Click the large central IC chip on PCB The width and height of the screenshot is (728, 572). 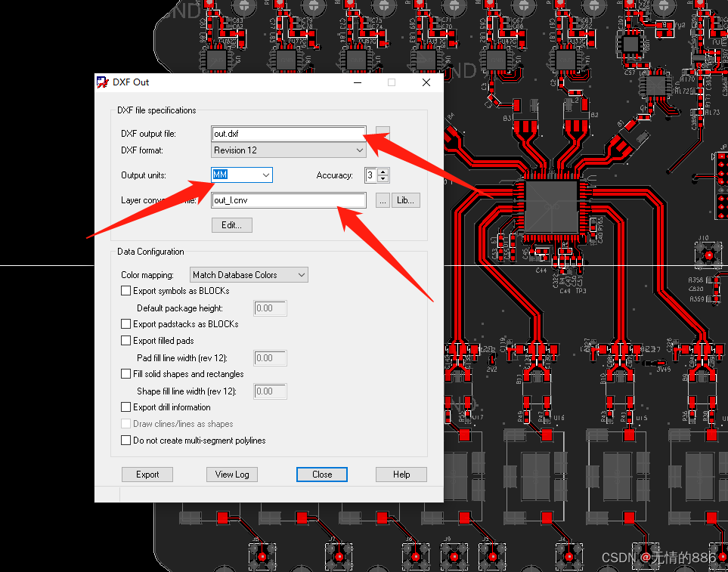coord(552,207)
